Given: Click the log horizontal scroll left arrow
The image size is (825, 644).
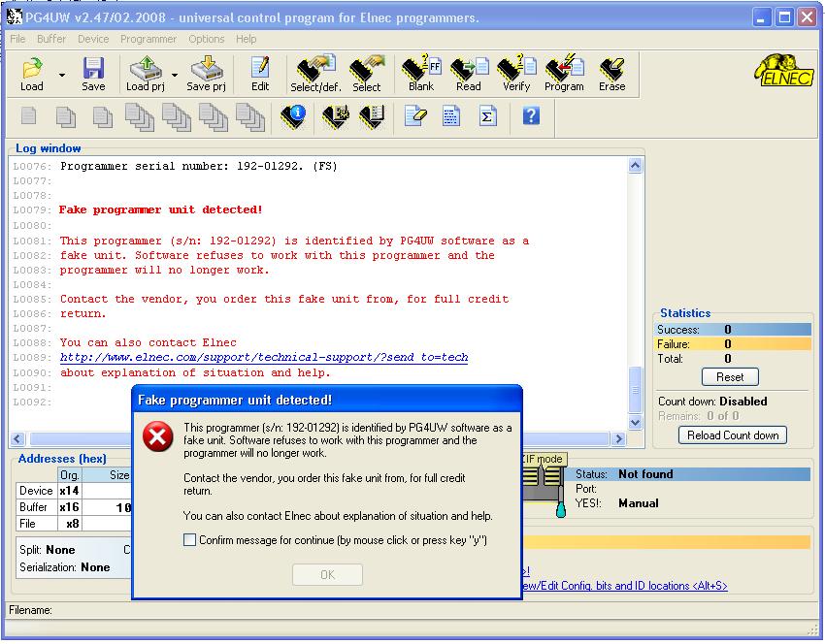Looking at the screenshot, I should pyautogui.click(x=17, y=438).
